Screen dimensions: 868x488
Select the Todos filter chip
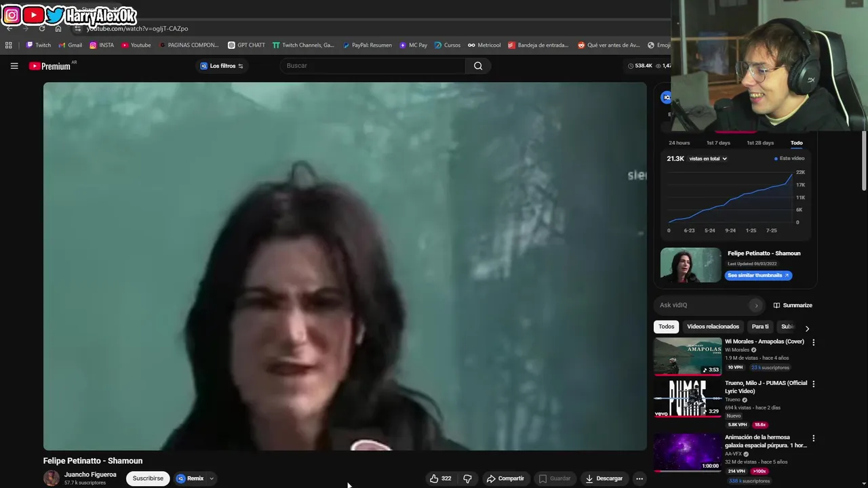pyautogui.click(x=667, y=327)
